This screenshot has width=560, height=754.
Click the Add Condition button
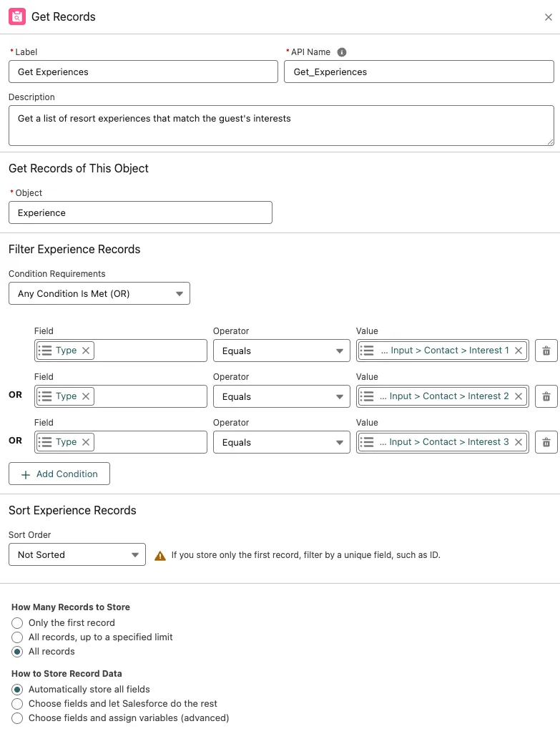(59, 474)
